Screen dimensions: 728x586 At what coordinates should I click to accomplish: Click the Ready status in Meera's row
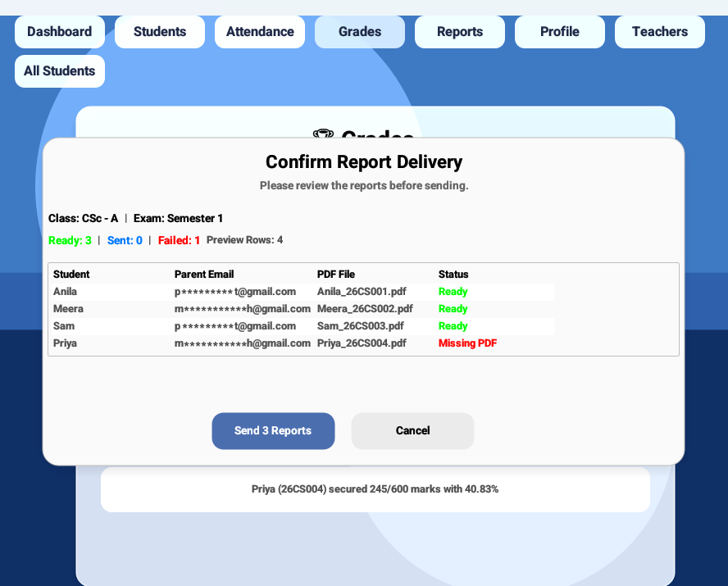453,308
